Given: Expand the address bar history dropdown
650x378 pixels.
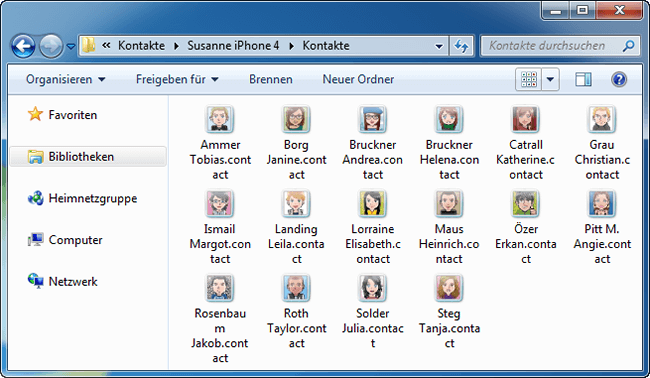Looking at the screenshot, I should (x=439, y=46).
